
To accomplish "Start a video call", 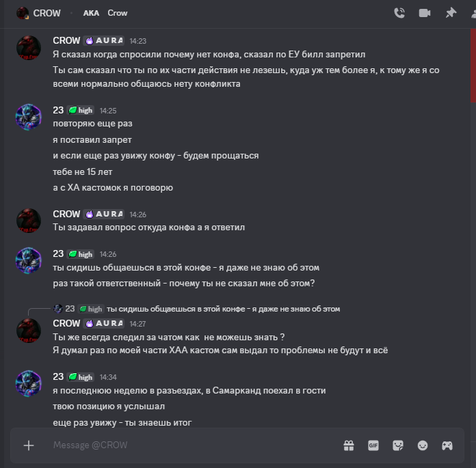I will coord(425,13).
